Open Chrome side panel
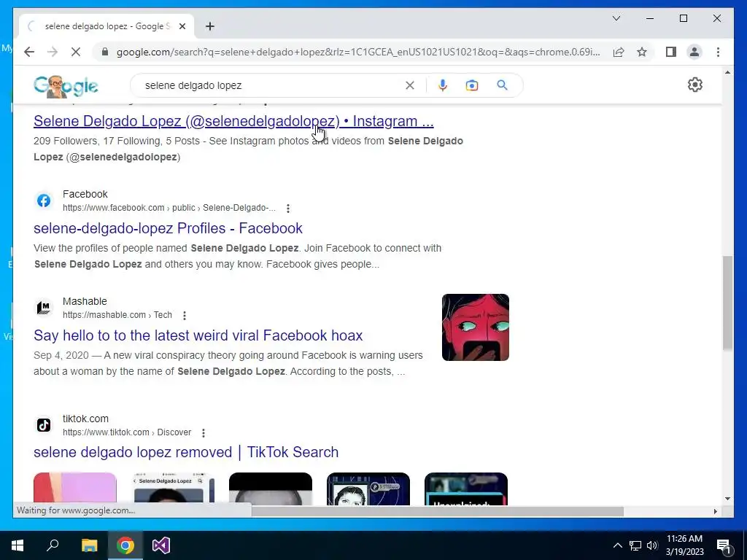The width and height of the screenshot is (747, 560). tap(671, 52)
